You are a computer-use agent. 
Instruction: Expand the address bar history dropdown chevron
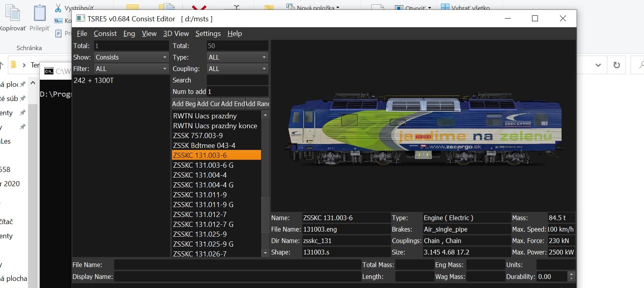(598, 65)
